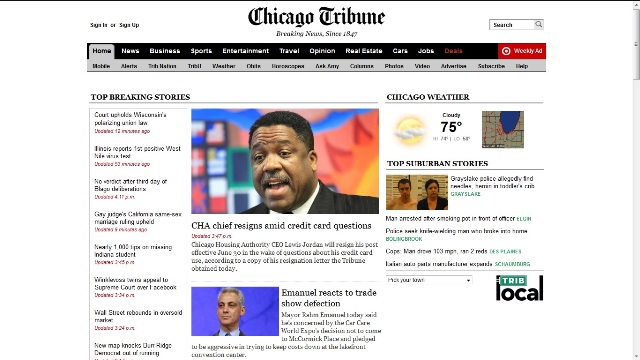640x360 pixels.
Task: Open Man arrested smoking pot story
Action: 450,219
